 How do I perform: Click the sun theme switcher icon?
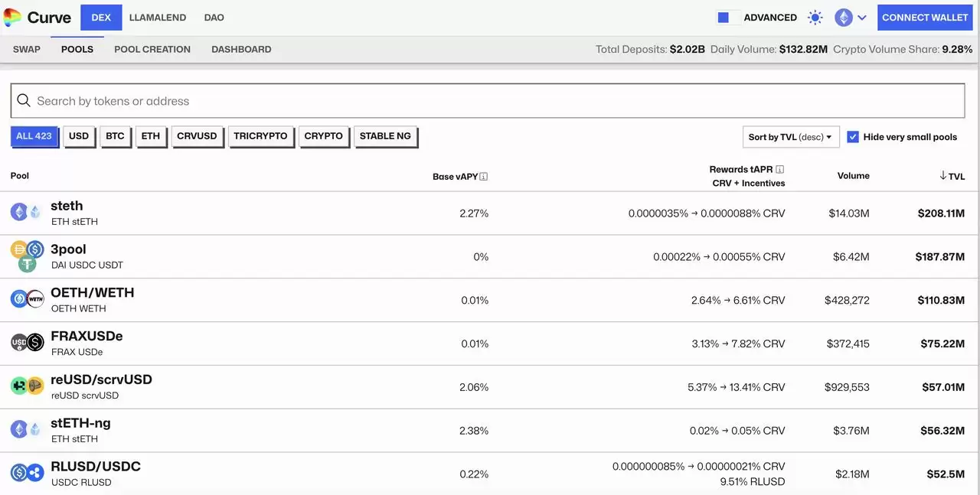[x=815, y=18]
